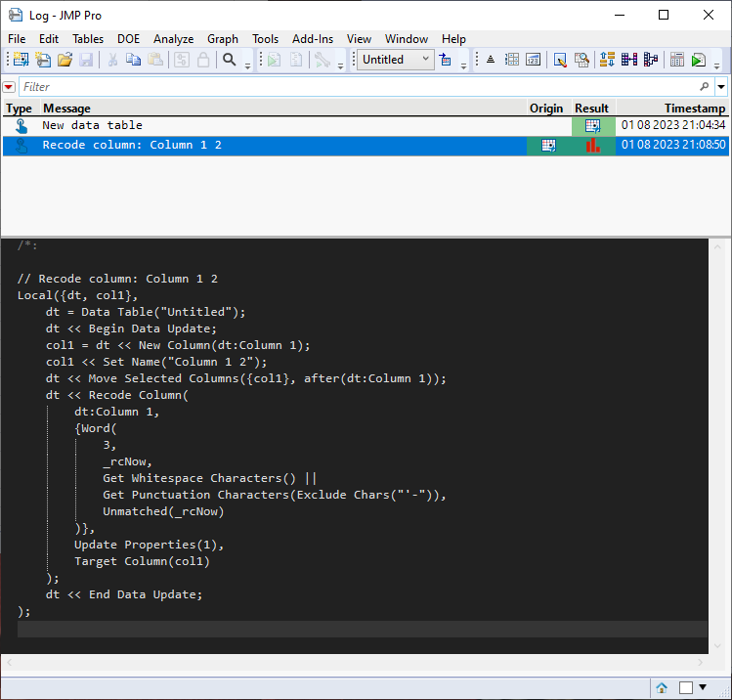
Task: Click the origin table icon in Recode row
Action: pyautogui.click(x=548, y=146)
